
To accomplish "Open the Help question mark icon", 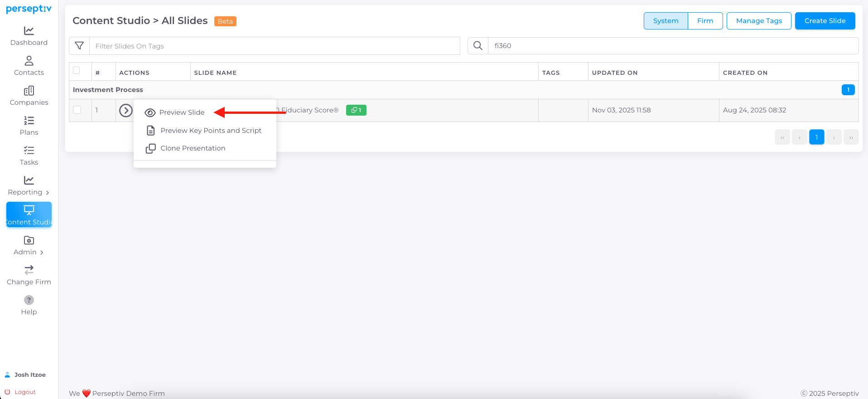I will 29,300.
